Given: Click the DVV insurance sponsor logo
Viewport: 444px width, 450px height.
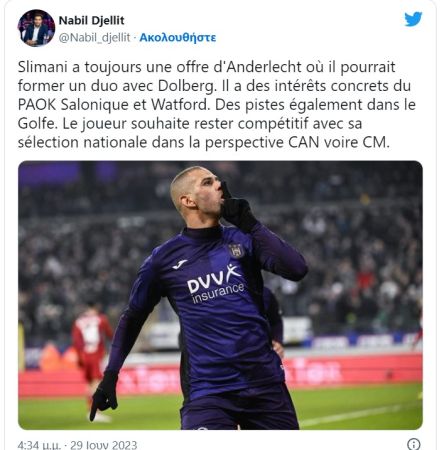Looking at the screenshot, I should point(215,284).
